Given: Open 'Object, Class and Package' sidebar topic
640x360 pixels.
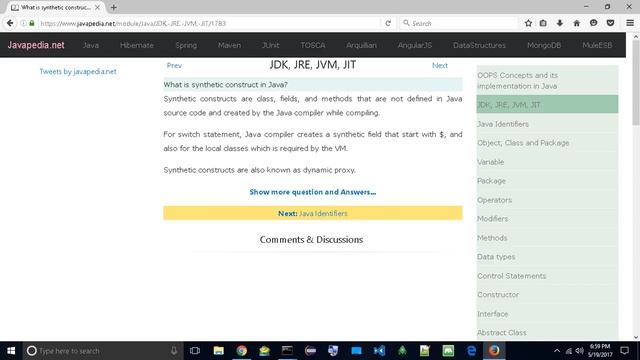Looking at the screenshot, I should click(x=547, y=143).
